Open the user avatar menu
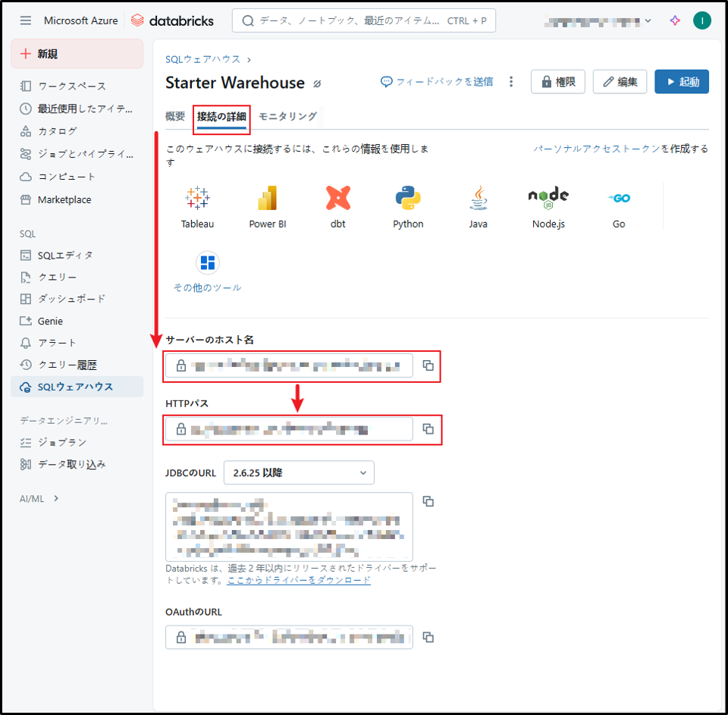Viewport: 728px width, 715px height. coord(702,20)
